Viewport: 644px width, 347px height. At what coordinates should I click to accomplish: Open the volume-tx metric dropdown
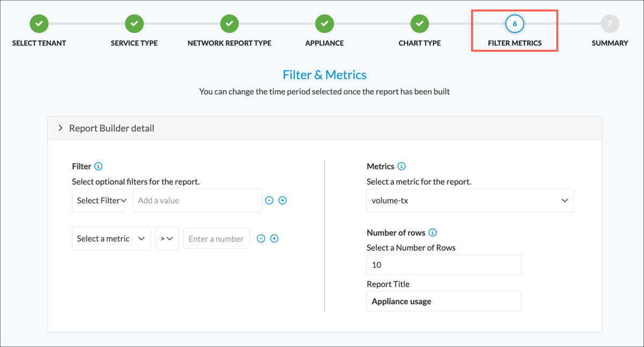click(470, 200)
